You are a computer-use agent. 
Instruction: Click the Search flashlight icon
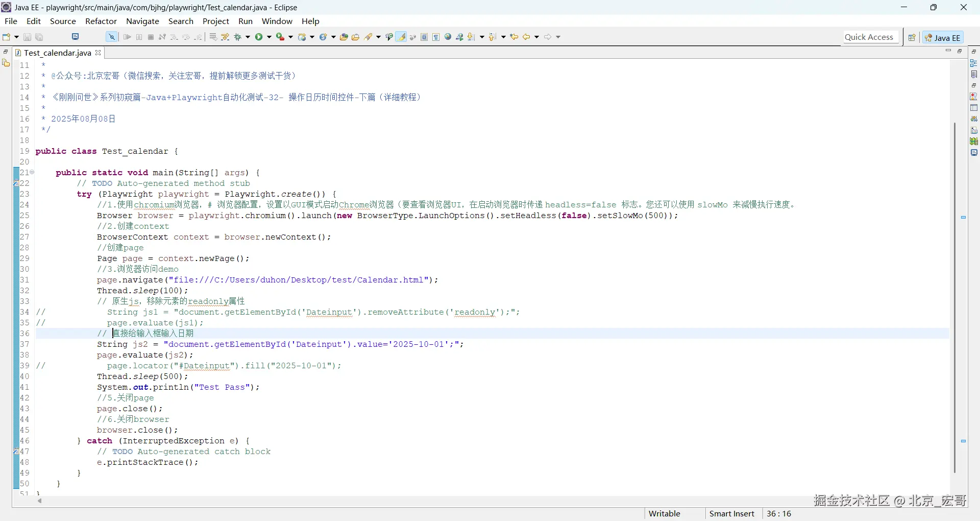click(x=369, y=37)
